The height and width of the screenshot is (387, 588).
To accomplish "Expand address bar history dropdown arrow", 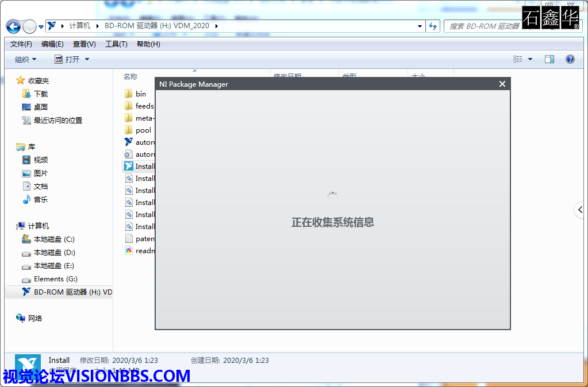I will coord(420,26).
